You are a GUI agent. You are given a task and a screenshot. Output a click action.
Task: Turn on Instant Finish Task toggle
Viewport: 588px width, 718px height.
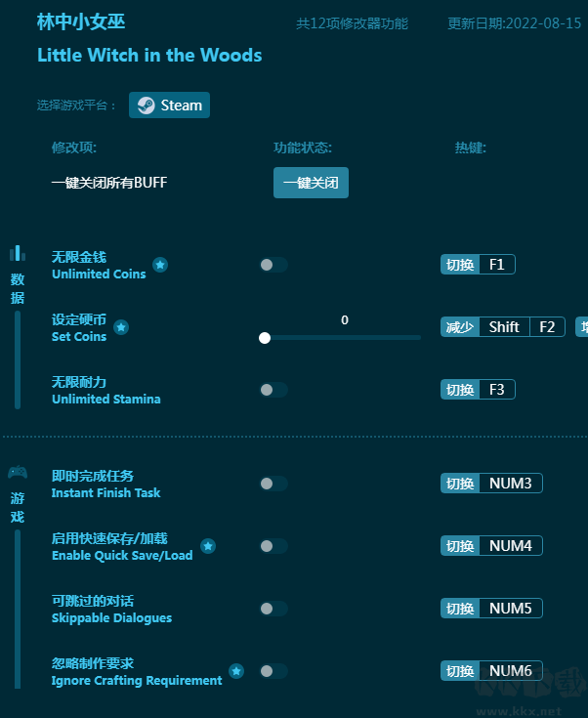273,484
